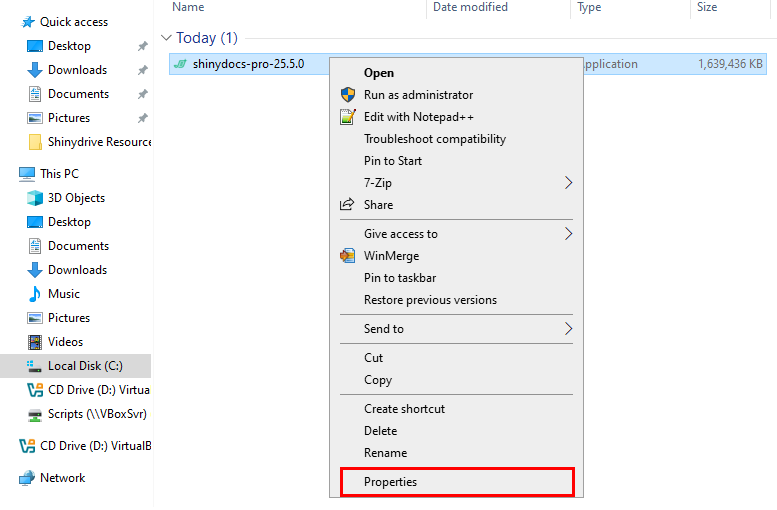Collapse the Today group chevron
The height and width of the screenshot is (510, 777).
pos(166,39)
